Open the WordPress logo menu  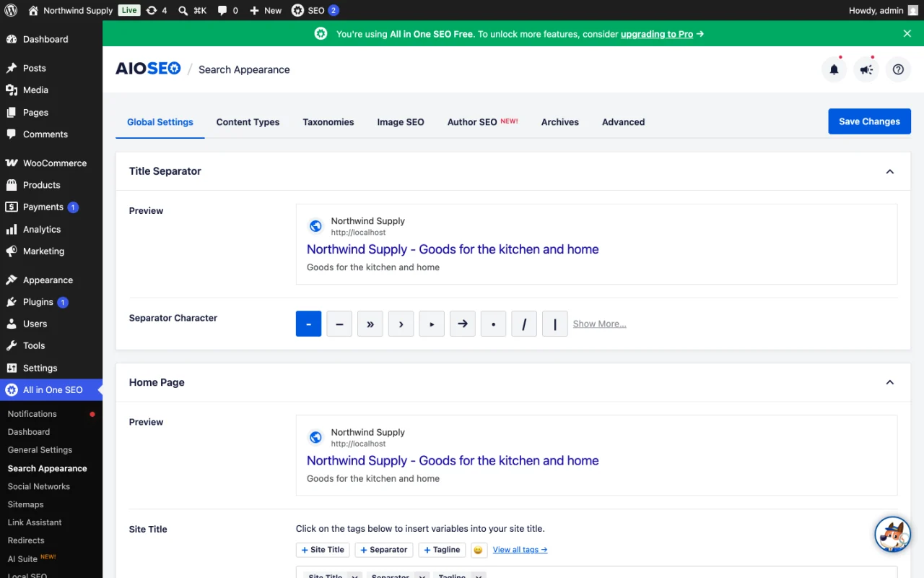point(11,10)
